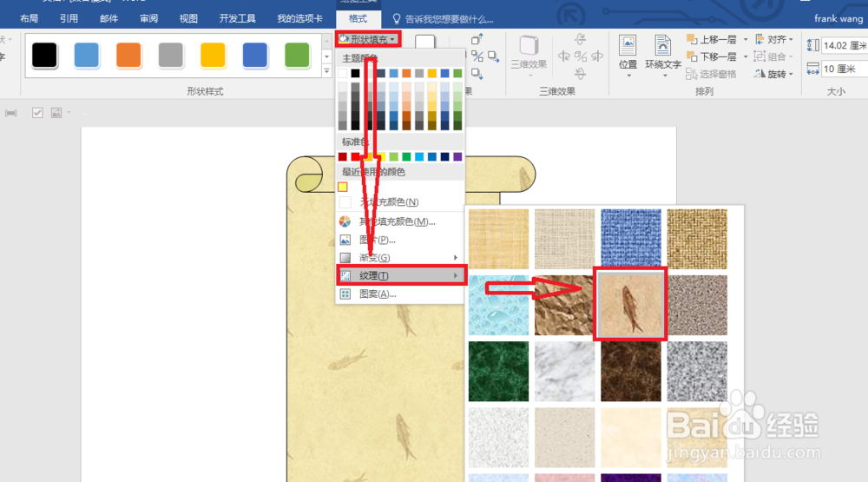Viewport: 868px width, 482px height.
Task: Select the blue denim texture
Action: tap(630, 239)
